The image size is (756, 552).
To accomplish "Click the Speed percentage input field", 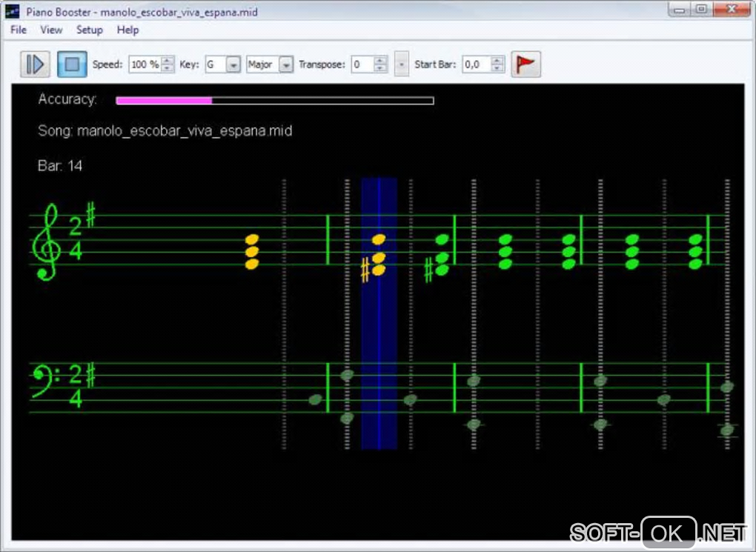I will point(145,64).
